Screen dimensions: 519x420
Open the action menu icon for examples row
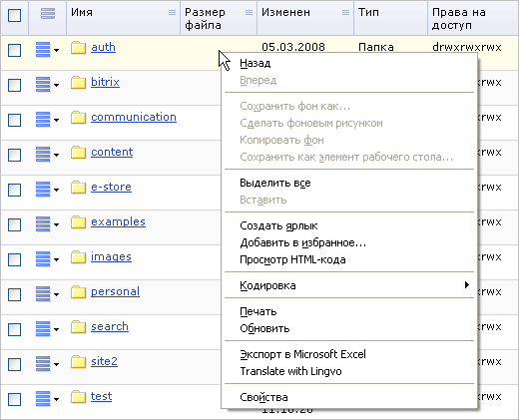[47, 224]
